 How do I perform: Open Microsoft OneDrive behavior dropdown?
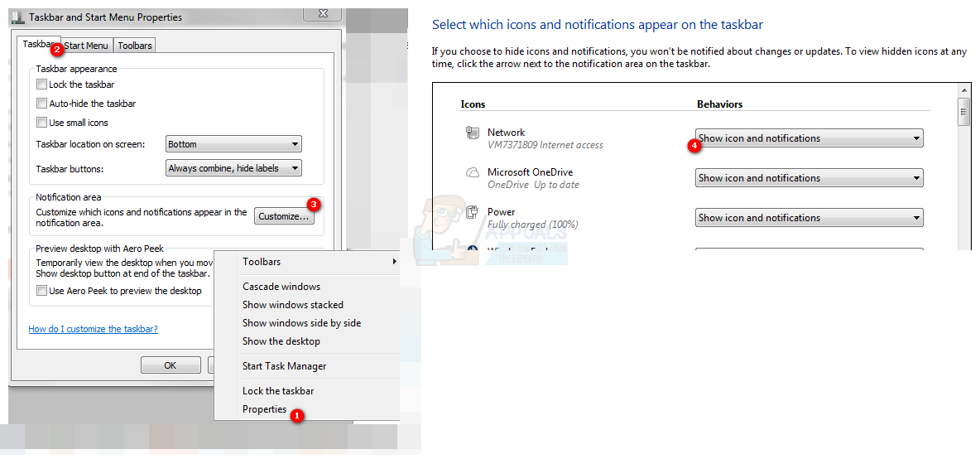coord(809,178)
